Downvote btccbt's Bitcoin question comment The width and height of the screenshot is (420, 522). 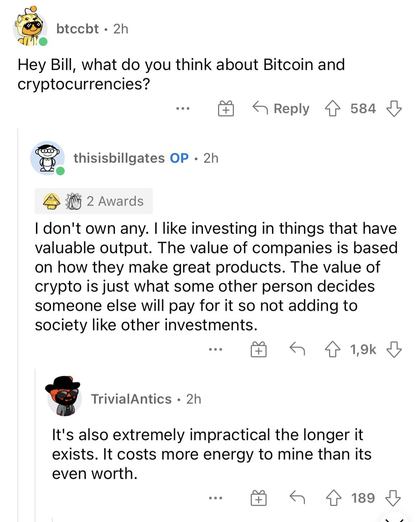tap(394, 108)
